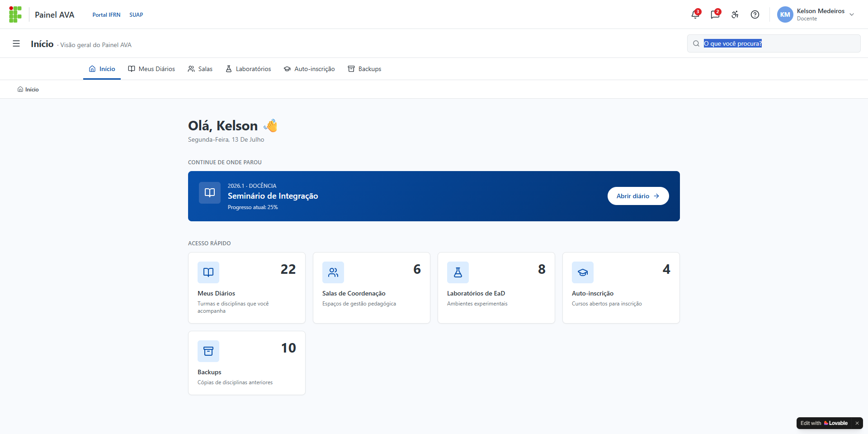Click the Backups archive box icon
868x434 pixels.
click(208, 351)
